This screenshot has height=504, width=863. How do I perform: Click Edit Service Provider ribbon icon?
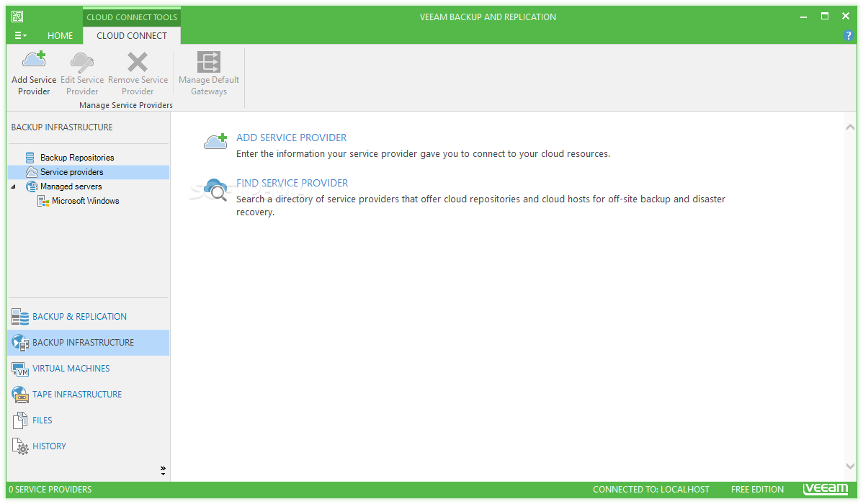(82, 62)
